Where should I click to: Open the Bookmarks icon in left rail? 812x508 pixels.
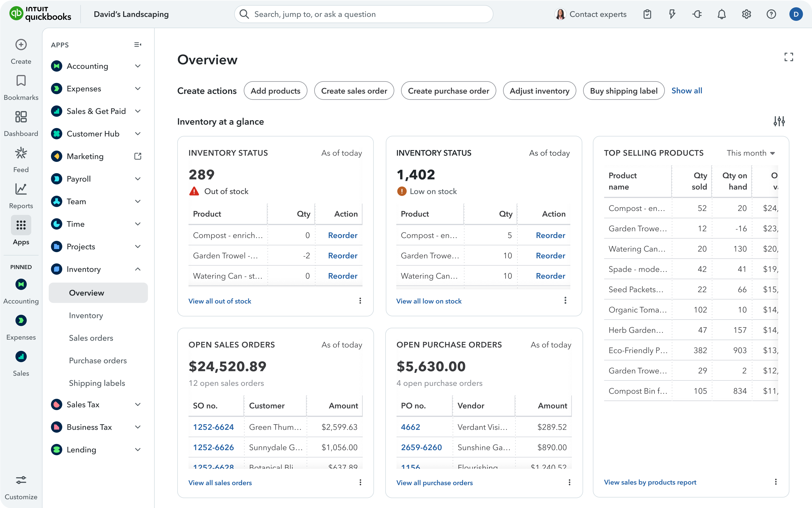[x=21, y=81]
